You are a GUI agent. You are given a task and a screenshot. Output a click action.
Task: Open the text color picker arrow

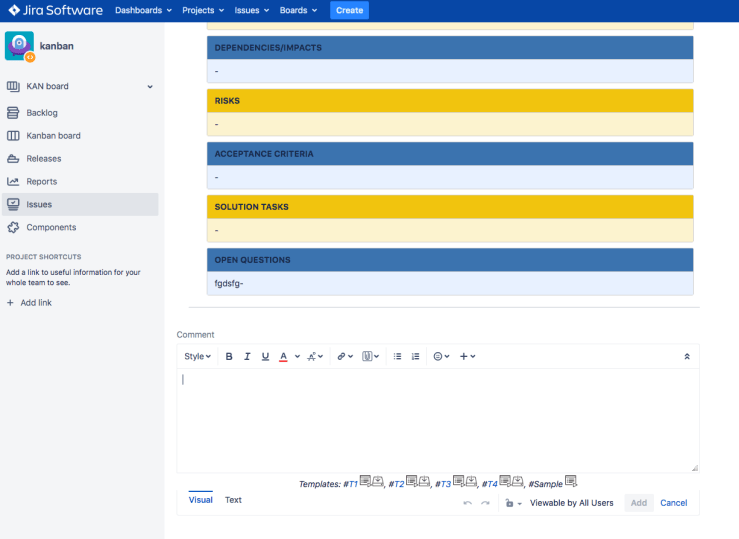297,356
